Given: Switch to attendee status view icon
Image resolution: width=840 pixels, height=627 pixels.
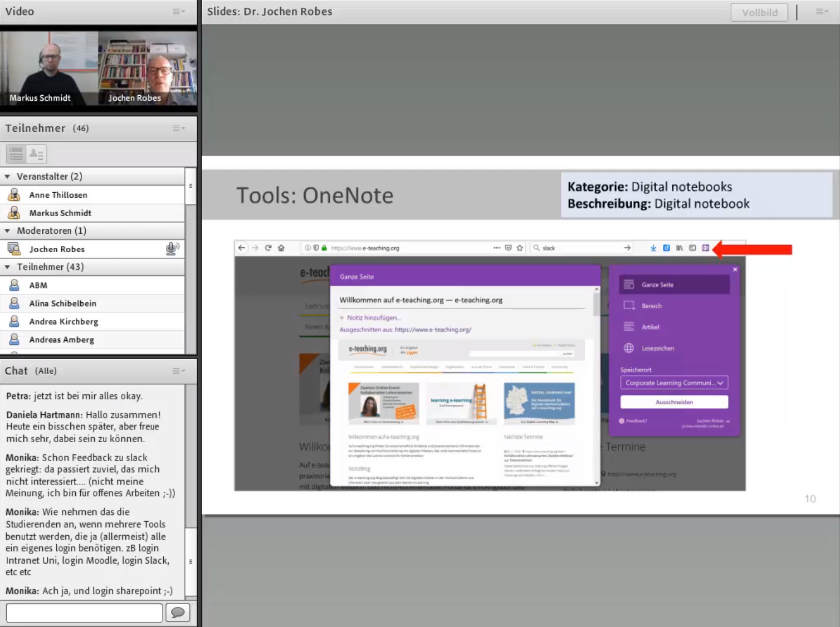Looking at the screenshot, I should pos(36,154).
